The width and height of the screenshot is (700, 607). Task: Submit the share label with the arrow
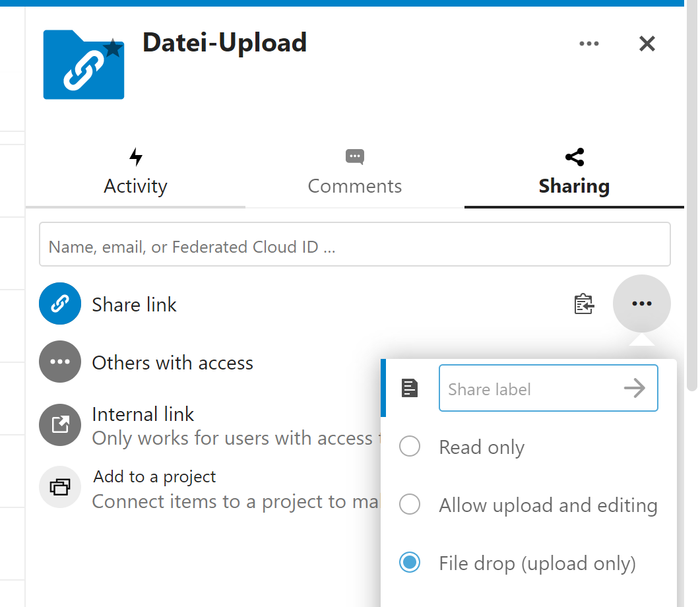(x=635, y=388)
